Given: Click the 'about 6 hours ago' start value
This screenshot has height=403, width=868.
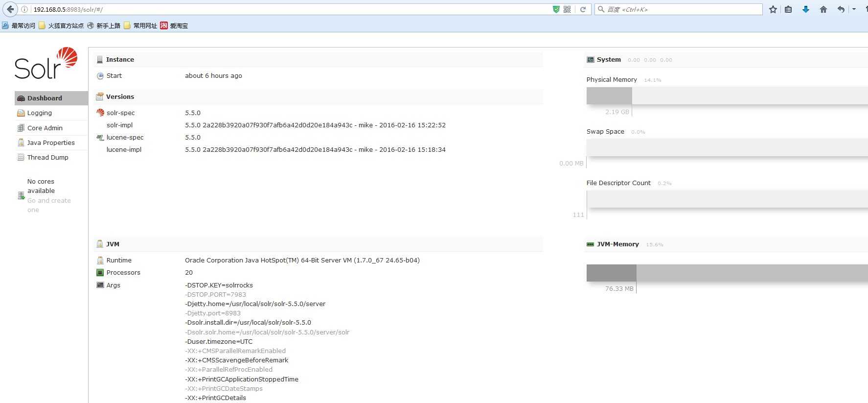Looking at the screenshot, I should click(x=213, y=76).
